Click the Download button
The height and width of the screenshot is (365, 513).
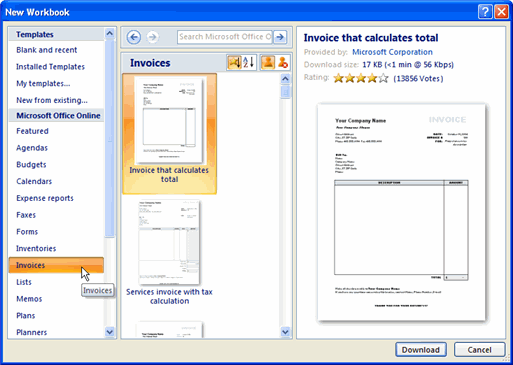(421, 350)
